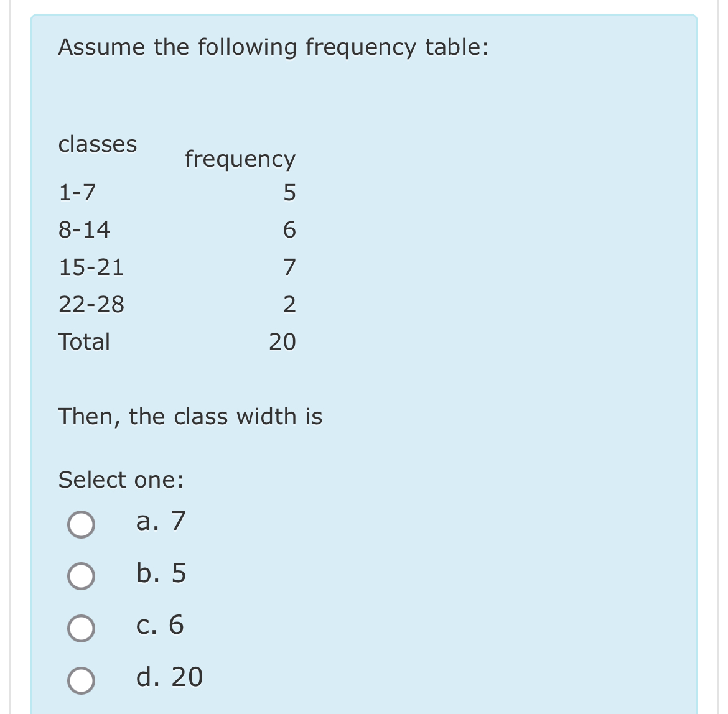728x714 pixels.
Task: Click the answer label 'b. 5'
Action: [x=161, y=574]
